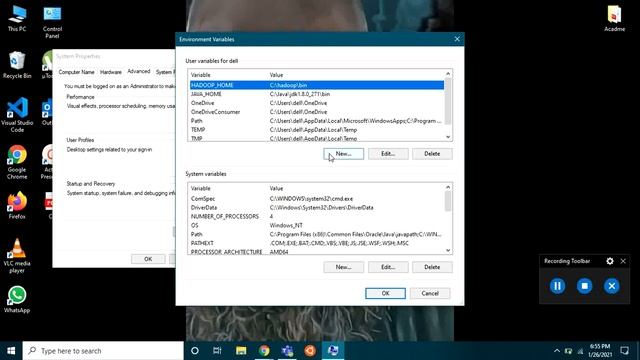The height and width of the screenshot is (360, 640).
Task: Launch Google Chrome desktop shortcut
Action: click(17, 162)
